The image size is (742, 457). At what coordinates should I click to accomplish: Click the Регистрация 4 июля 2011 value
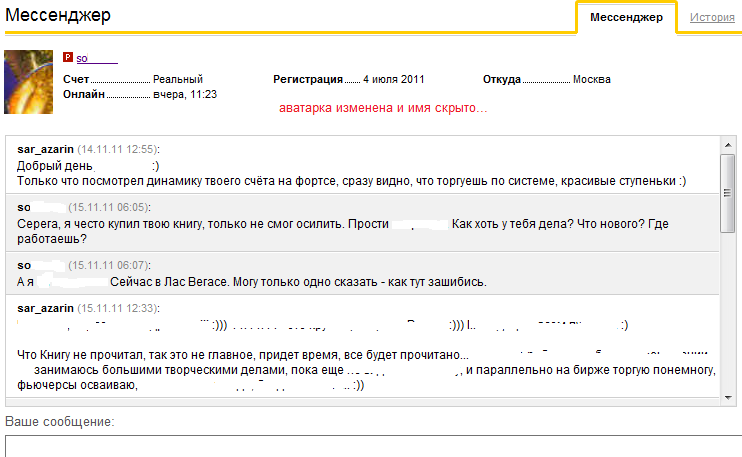click(x=394, y=79)
